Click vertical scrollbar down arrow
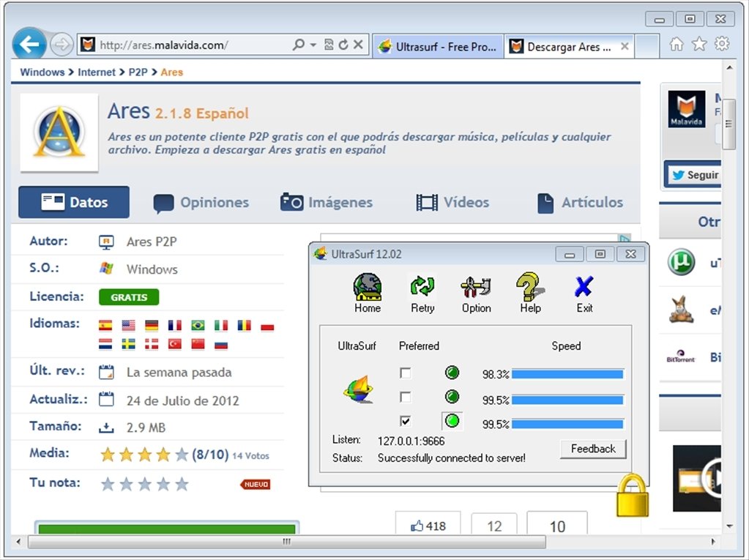The width and height of the screenshot is (749, 560). [729, 526]
